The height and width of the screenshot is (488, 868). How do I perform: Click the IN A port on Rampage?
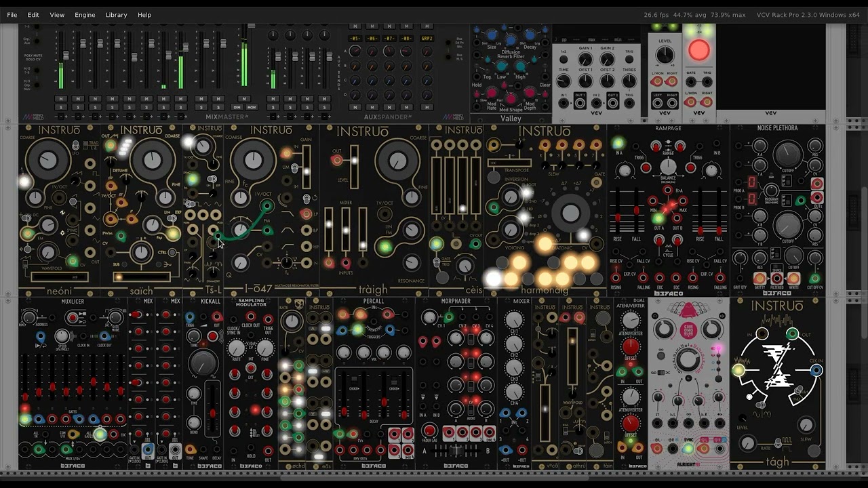coord(618,143)
